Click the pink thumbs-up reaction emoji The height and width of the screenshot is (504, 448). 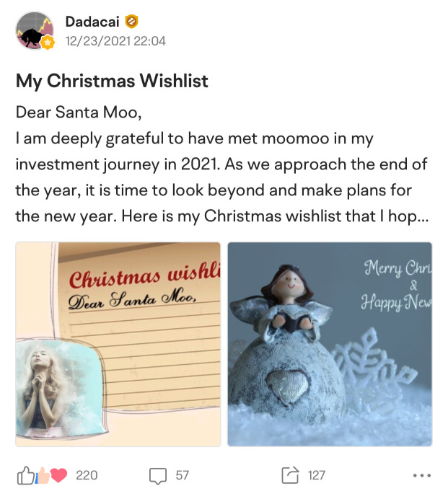42,476
